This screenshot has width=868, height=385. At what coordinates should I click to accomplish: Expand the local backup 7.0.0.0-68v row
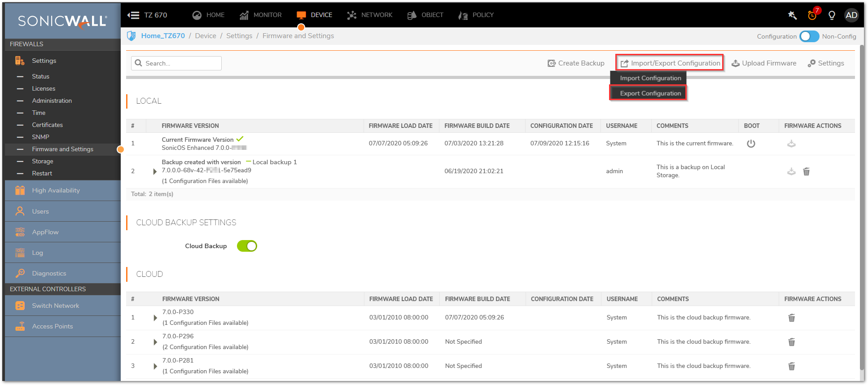coord(155,171)
